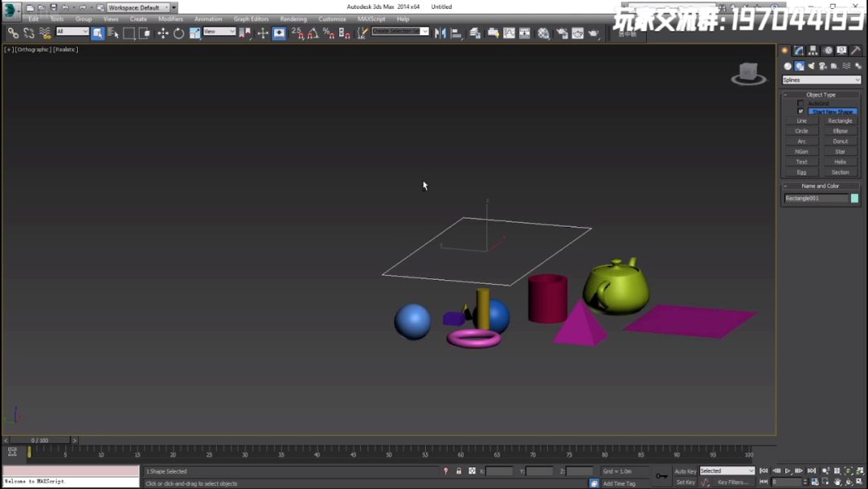
Task: Uncheck the Start New Shape checkbox
Action: 800,112
